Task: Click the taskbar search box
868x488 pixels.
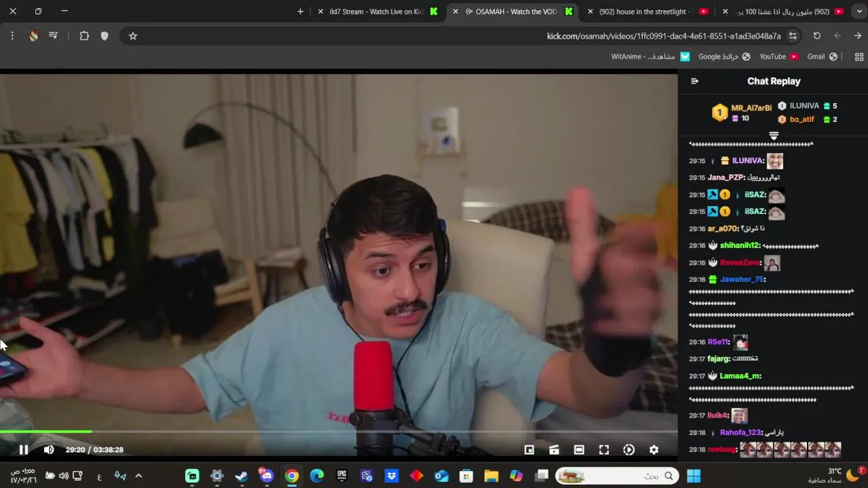Action: pyautogui.click(x=616, y=476)
